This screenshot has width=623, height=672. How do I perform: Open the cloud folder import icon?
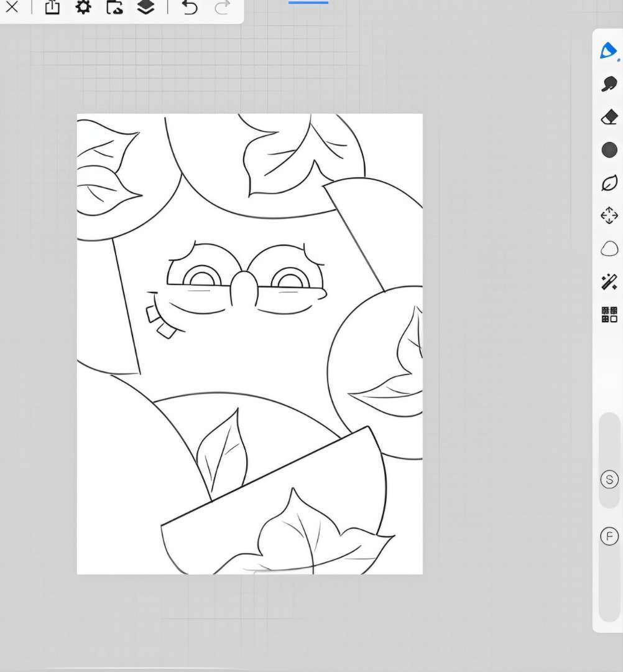(x=114, y=7)
